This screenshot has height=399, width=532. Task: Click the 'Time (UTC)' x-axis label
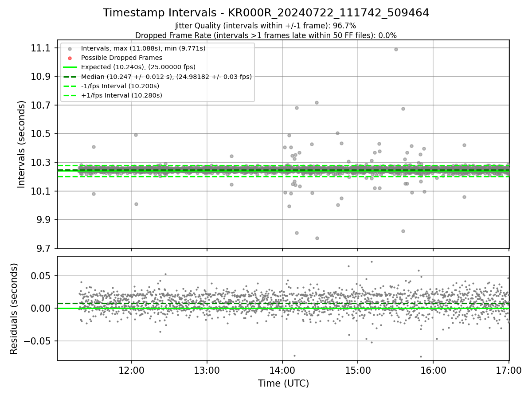[283, 383]
